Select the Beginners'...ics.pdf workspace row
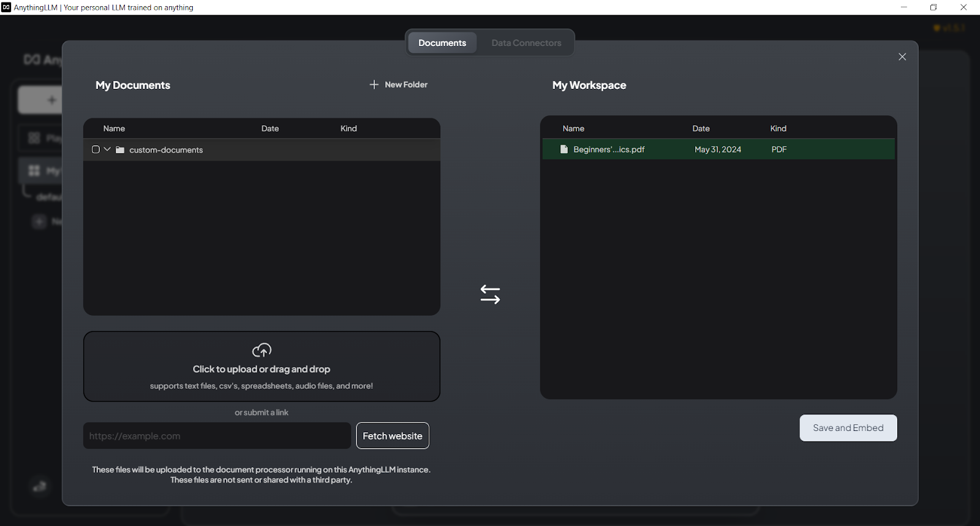The height and width of the screenshot is (526, 980). (x=718, y=149)
